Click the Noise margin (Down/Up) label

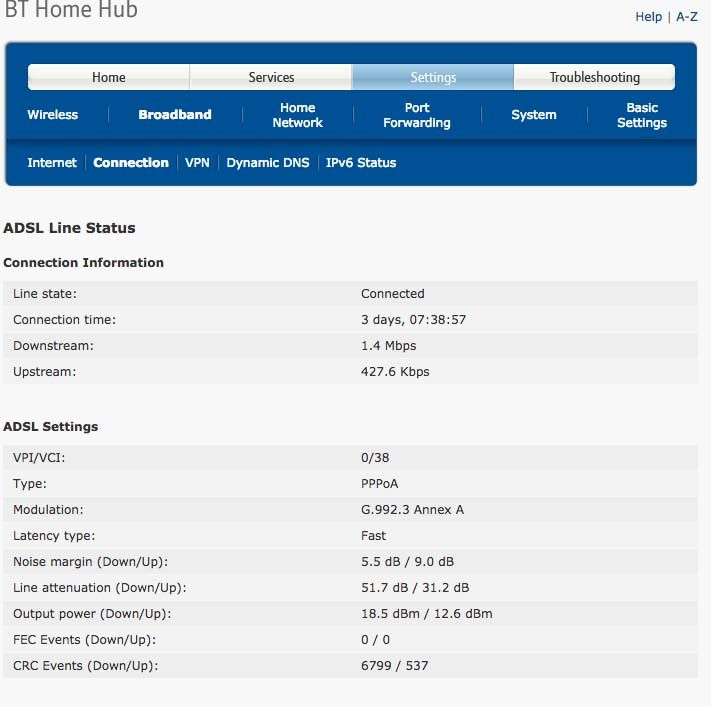click(x=91, y=562)
